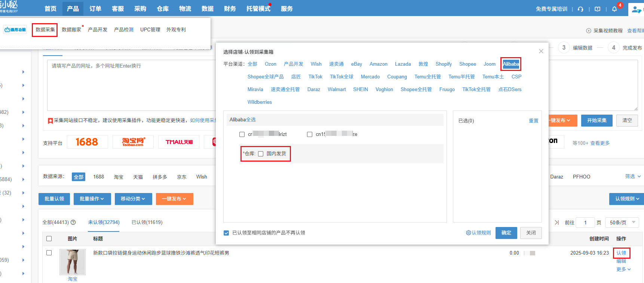
Task: Click the 采集视频教程 play icon
Action: tap(589, 31)
